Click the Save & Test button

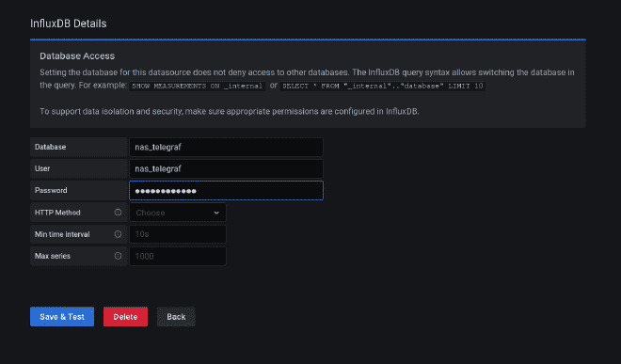[62, 317]
